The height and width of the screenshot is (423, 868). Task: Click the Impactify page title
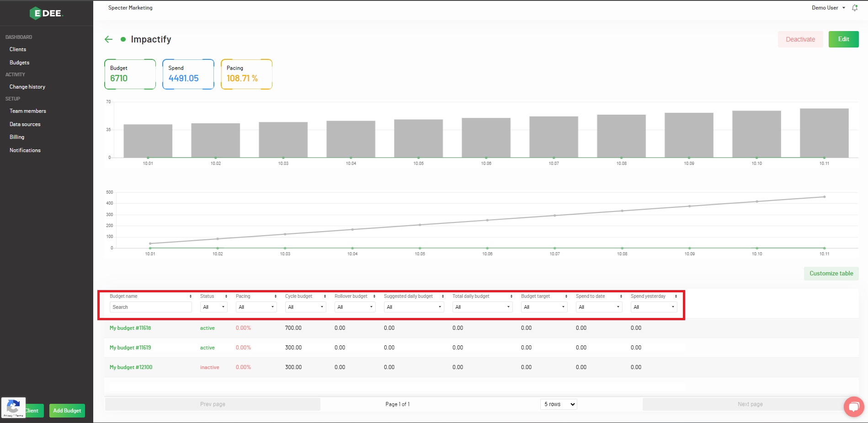click(x=151, y=39)
